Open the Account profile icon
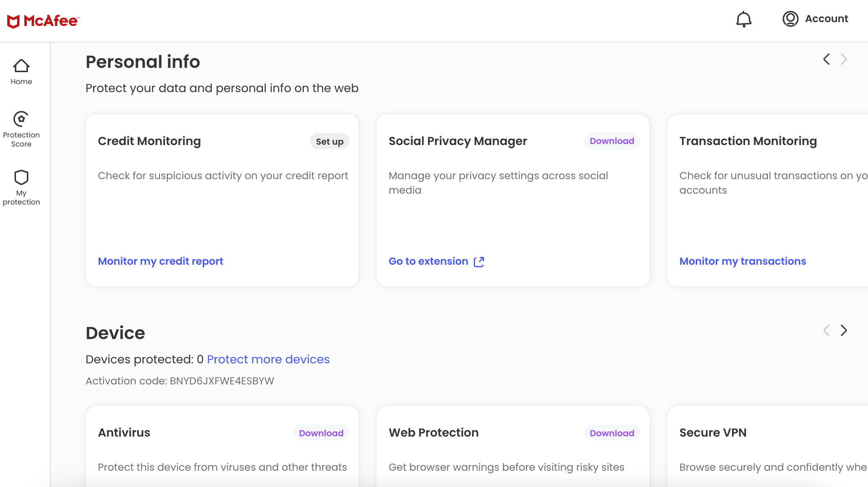The image size is (868, 487). click(790, 19)
